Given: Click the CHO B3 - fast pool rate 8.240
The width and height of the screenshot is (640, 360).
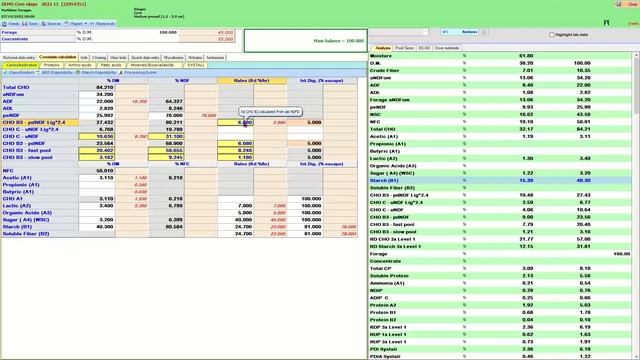Looking at the screenshot, I should [236, 150].
